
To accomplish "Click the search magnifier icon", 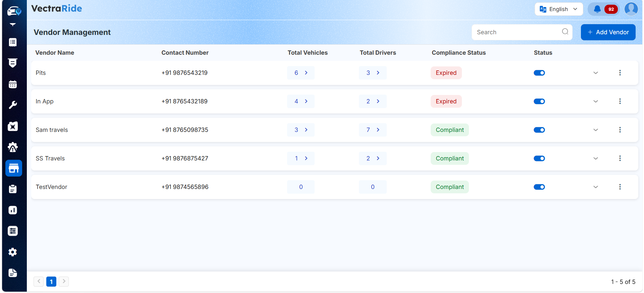I will [x=565, y=32].
